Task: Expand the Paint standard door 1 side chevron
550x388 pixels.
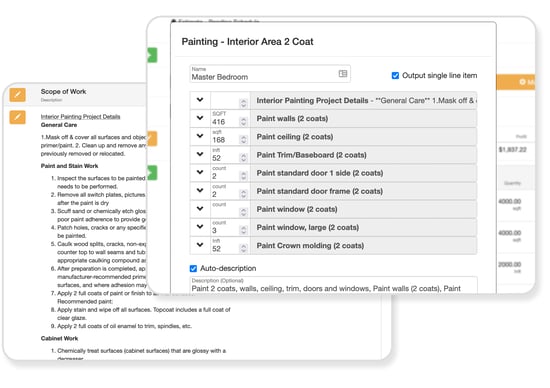Action: 200,172
